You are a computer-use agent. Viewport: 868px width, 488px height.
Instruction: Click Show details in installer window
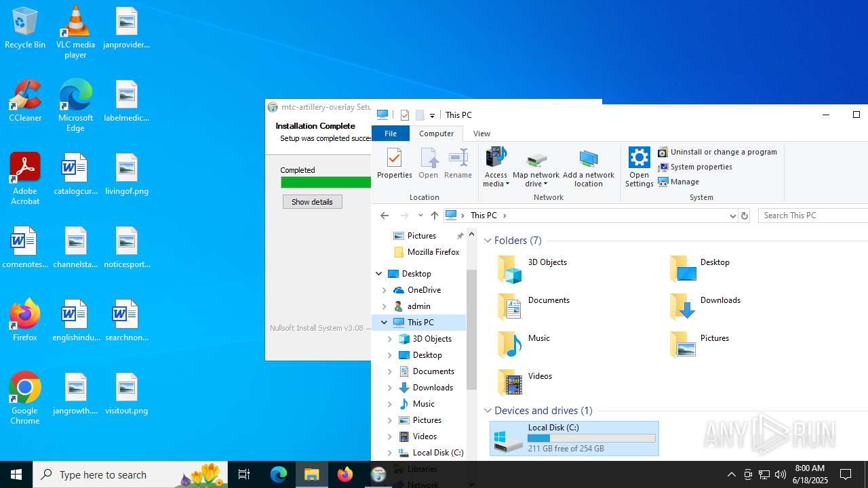pyautogui.click(x=312, y=202)
